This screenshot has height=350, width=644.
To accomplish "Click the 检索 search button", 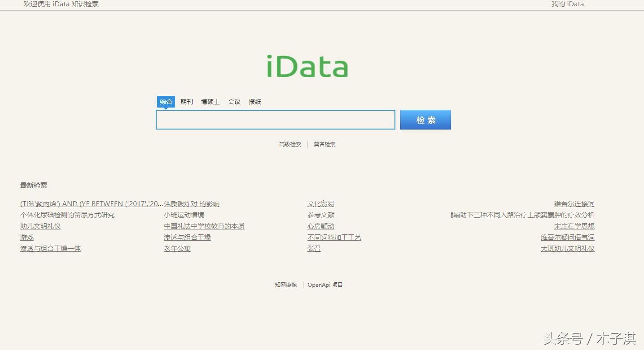I will [425, 119].
